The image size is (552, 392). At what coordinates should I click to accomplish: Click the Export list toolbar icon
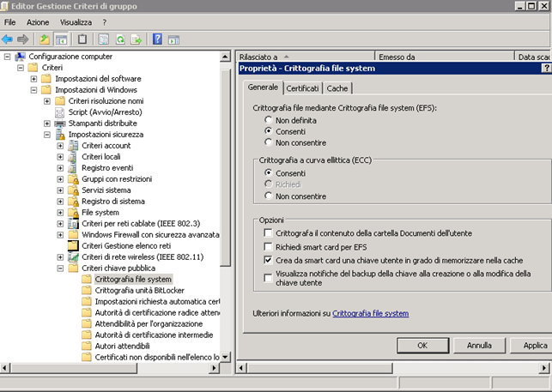pos(136,39)
